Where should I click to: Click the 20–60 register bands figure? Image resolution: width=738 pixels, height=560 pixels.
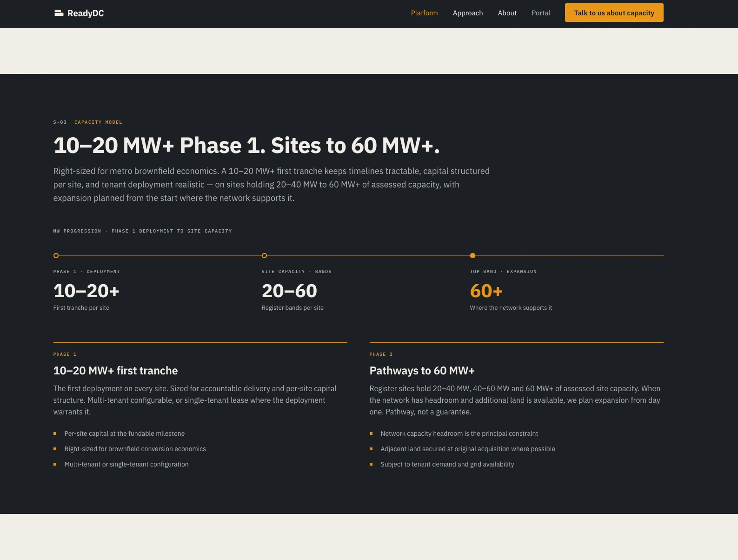pyautogui.click(x=289, y=291)
